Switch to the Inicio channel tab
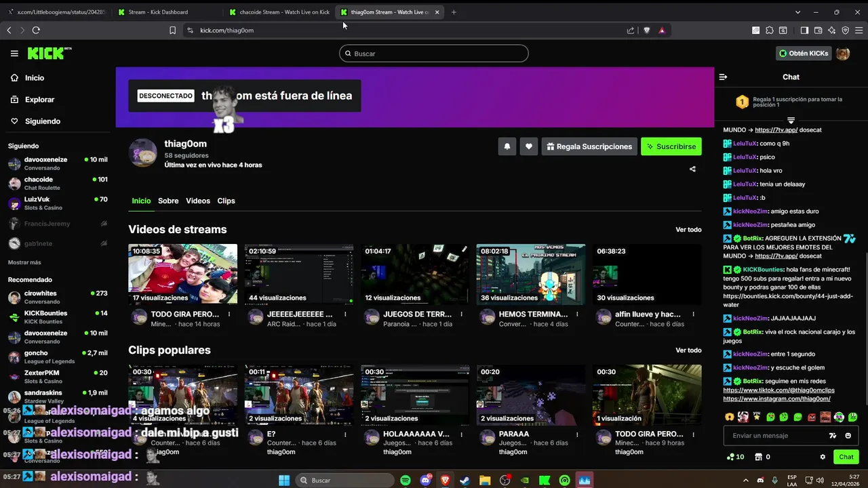The height and width of the screenshot is (488, 868). tap(141, 201)
